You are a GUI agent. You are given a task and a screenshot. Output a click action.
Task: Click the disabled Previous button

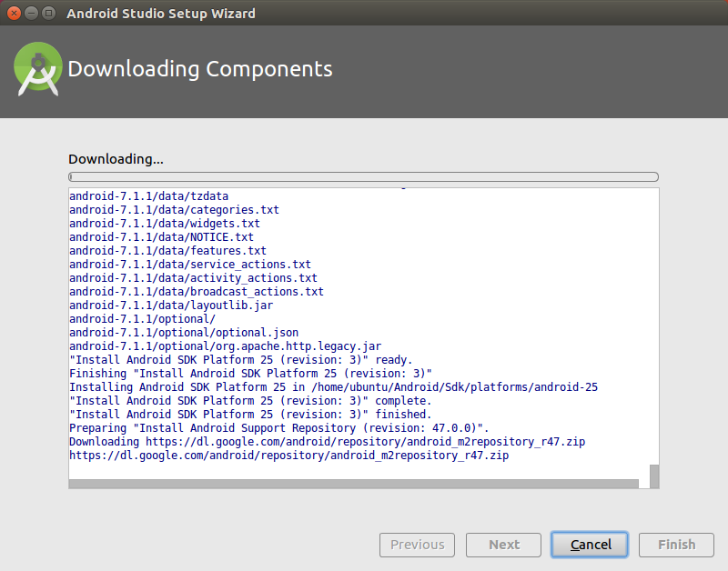click(417, 545)
